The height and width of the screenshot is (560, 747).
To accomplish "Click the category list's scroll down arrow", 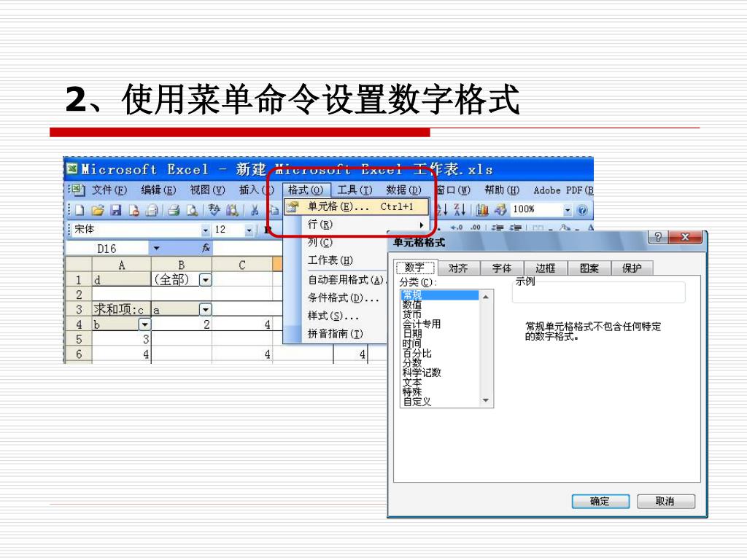I will coord(486,400).
